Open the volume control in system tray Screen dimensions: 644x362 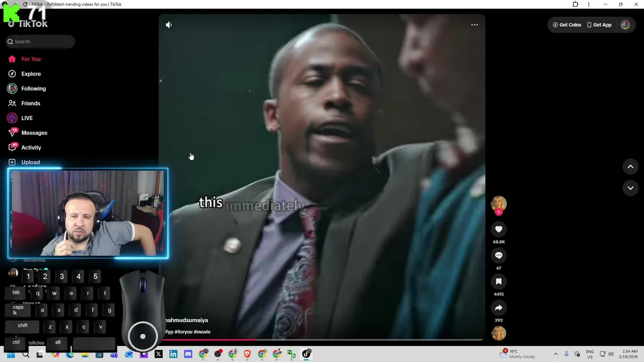(x=611, y=354)
